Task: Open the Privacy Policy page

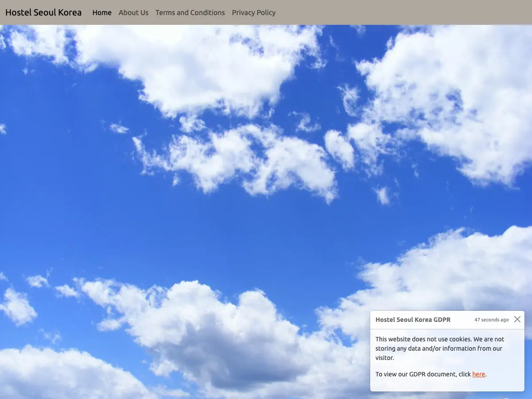Action: tap(254, 12)
